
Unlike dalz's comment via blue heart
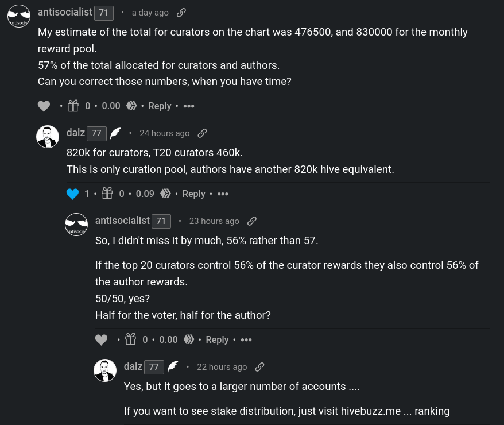(x=73, y=194)
